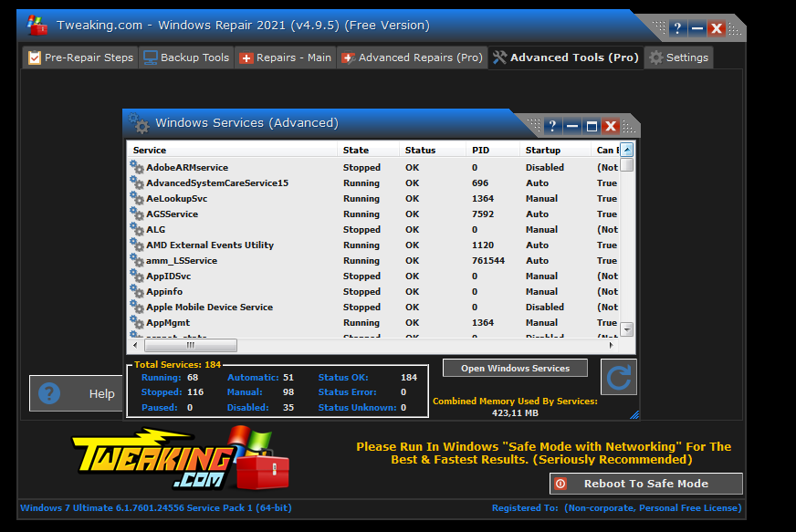Screen dimensions: 796x532
Task: Switch to Backup Tools tab
Action: coord(186,57)
